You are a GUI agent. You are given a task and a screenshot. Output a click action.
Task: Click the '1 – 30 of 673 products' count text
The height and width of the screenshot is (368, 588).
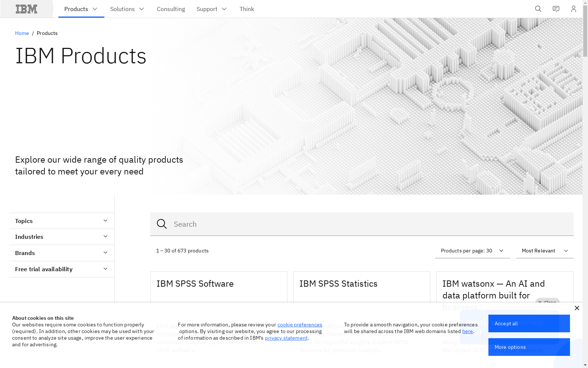182,251
